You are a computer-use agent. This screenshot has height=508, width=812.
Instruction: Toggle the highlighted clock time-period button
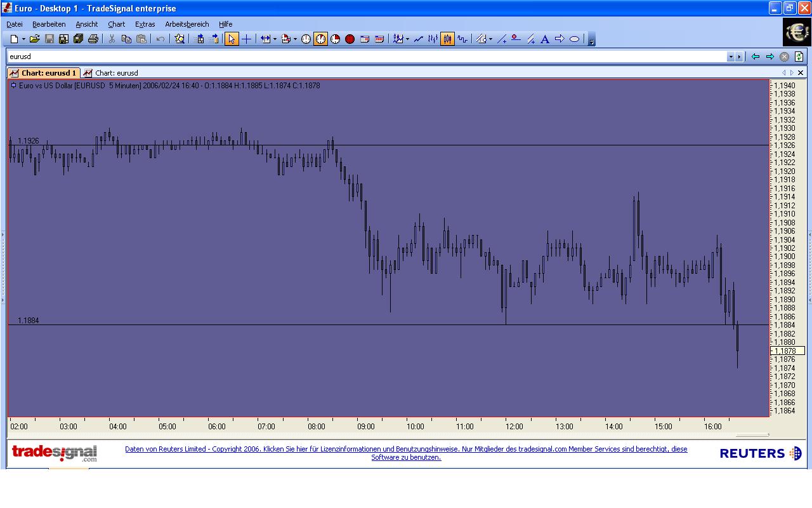(x=320, y=39)
